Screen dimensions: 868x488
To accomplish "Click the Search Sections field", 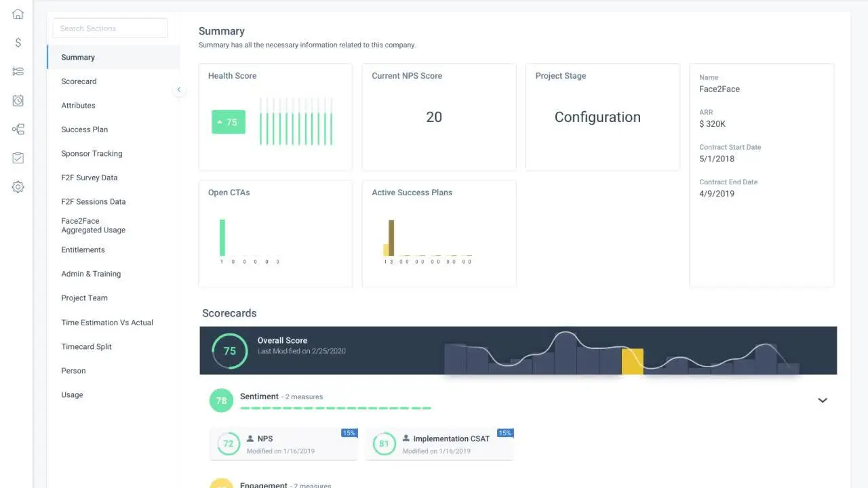I will [x=110, y=28].
